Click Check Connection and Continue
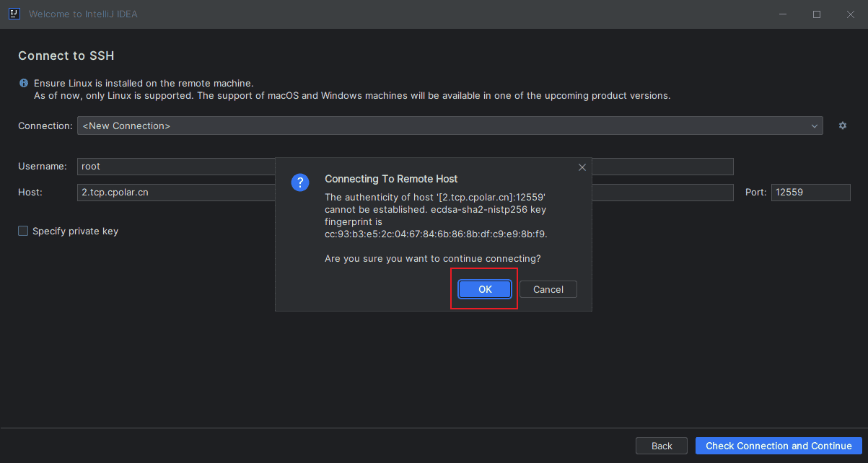 click(779, 446)
